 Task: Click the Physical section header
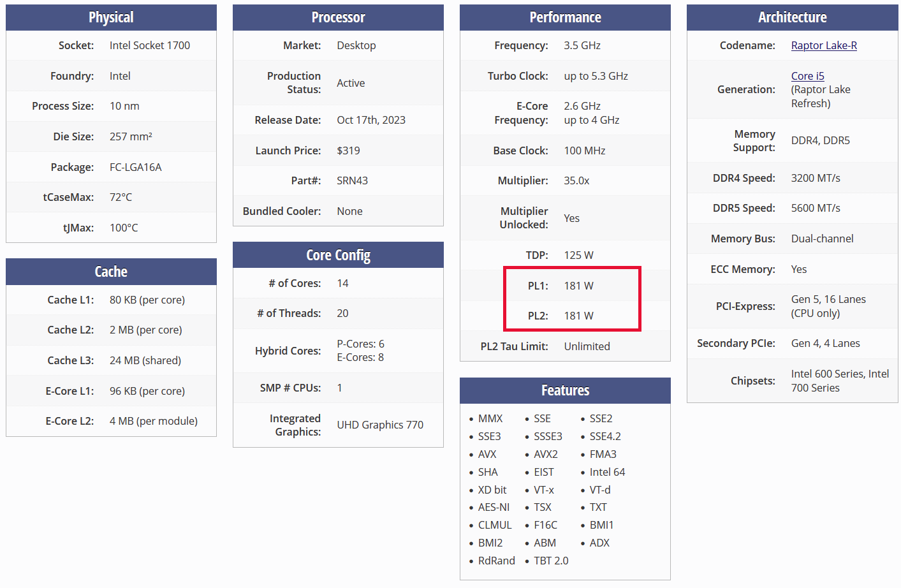point(111,17)
